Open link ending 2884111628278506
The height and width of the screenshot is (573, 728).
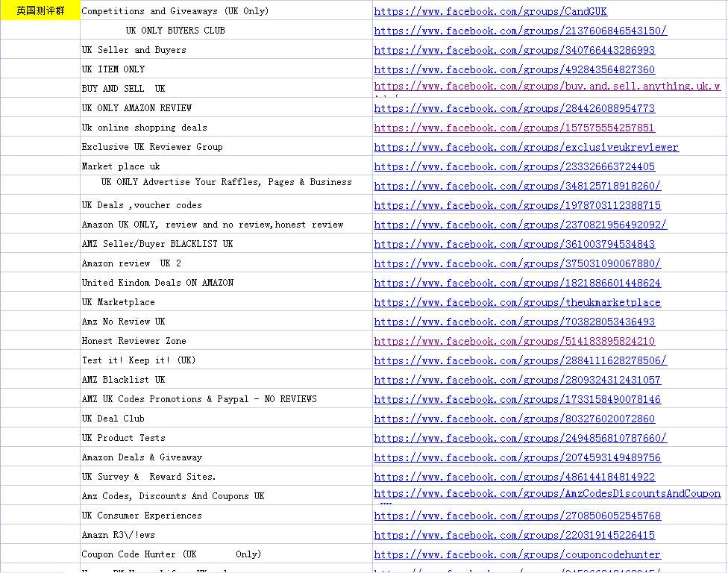pyautogui.click(x=521, y=360)
